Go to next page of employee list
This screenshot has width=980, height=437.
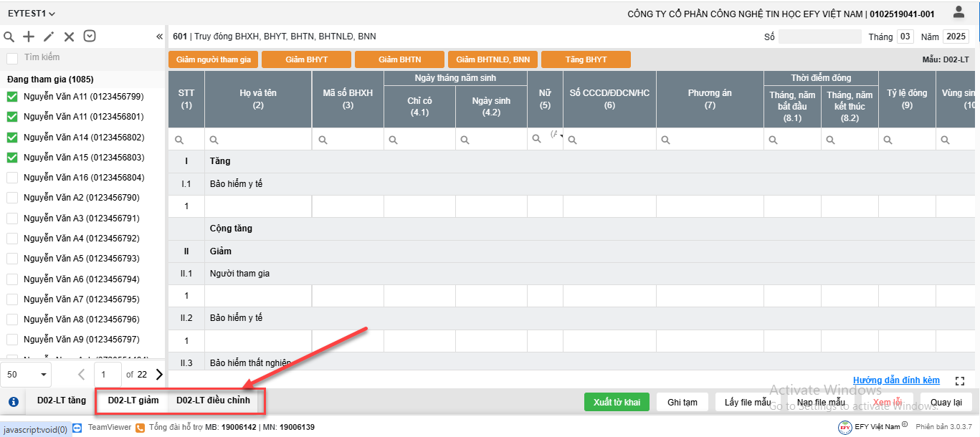(158, 374)
